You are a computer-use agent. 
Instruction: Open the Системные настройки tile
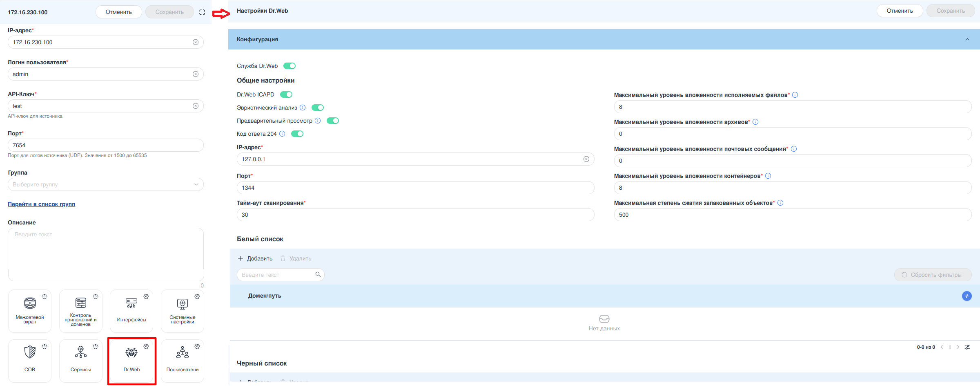tap(182, 311)
